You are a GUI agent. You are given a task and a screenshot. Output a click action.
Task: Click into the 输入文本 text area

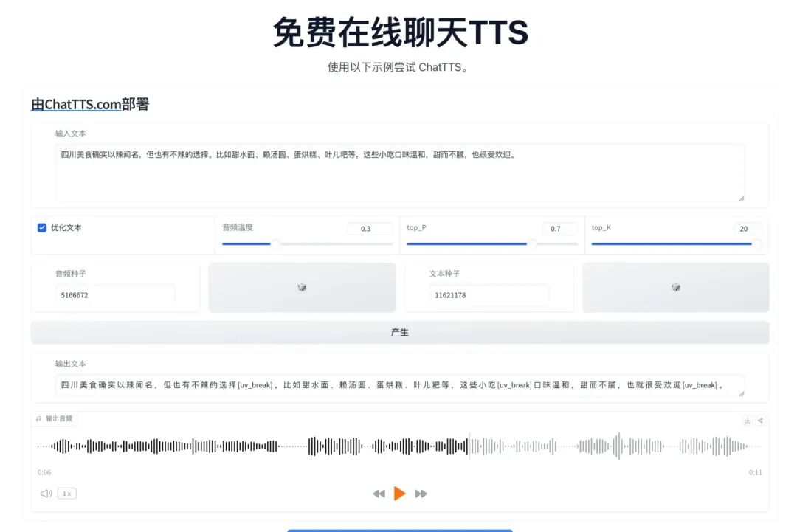[399, 173]
